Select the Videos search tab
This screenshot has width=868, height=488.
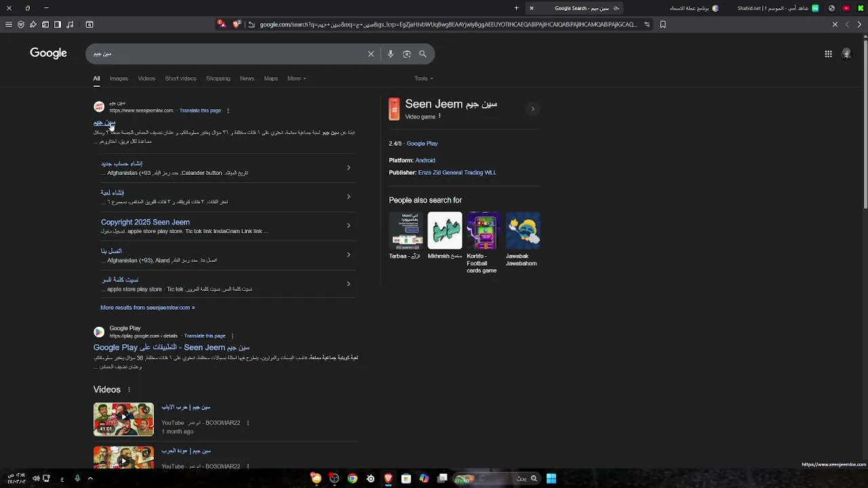(146, 79)
